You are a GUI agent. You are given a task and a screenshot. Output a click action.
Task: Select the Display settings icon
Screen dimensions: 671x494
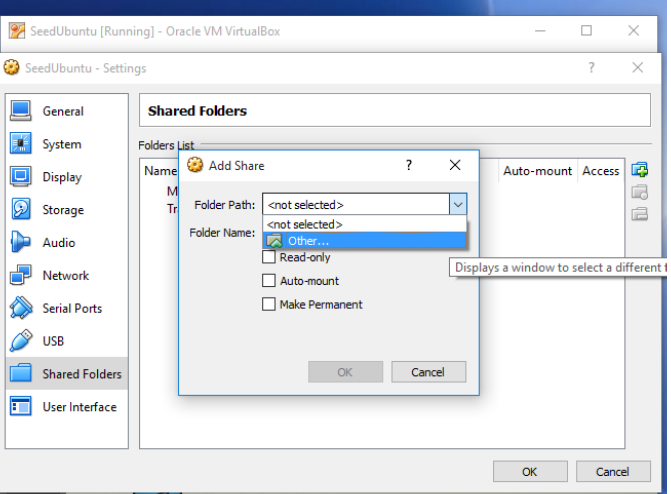pos(21,177)
